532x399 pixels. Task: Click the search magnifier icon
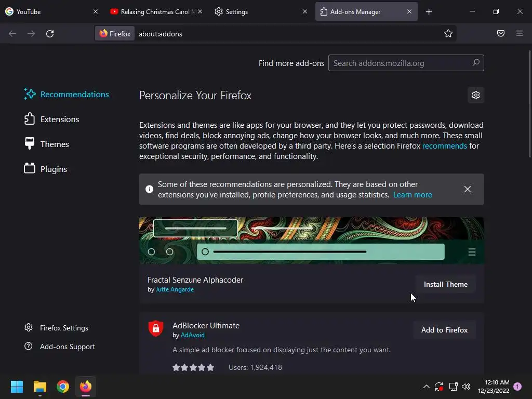[x=476, y=63]
